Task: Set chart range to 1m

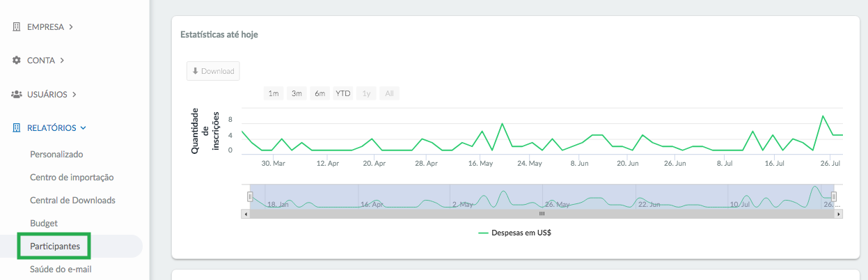Action: point(274,93)
